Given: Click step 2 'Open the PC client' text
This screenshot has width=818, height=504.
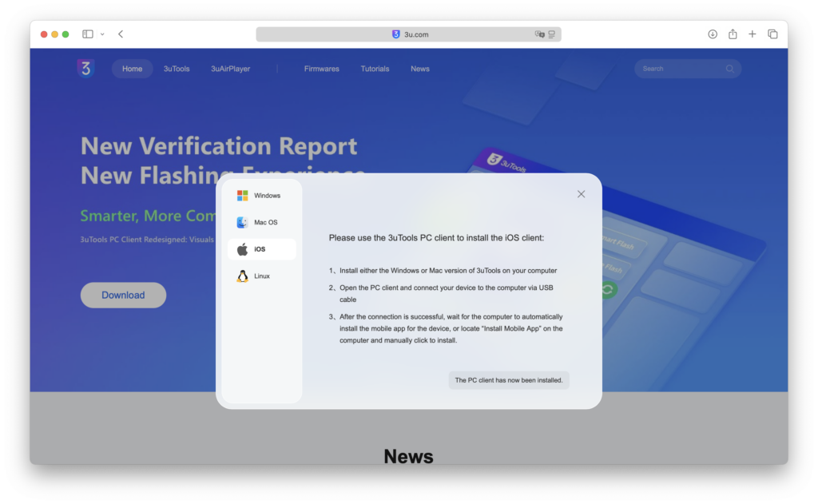Looking at the screenshot, I should pos(446,294).
